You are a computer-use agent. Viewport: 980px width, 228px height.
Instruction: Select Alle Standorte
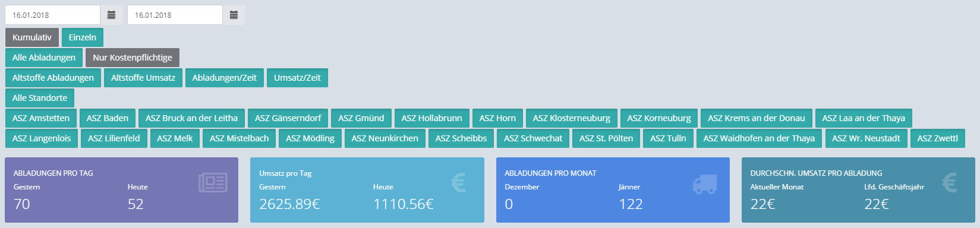[x=40, y=98]
